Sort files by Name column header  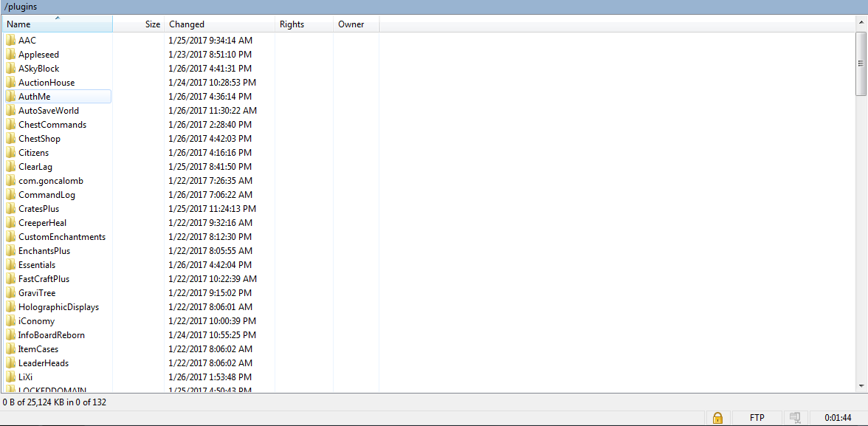click(x=57, y=24)
